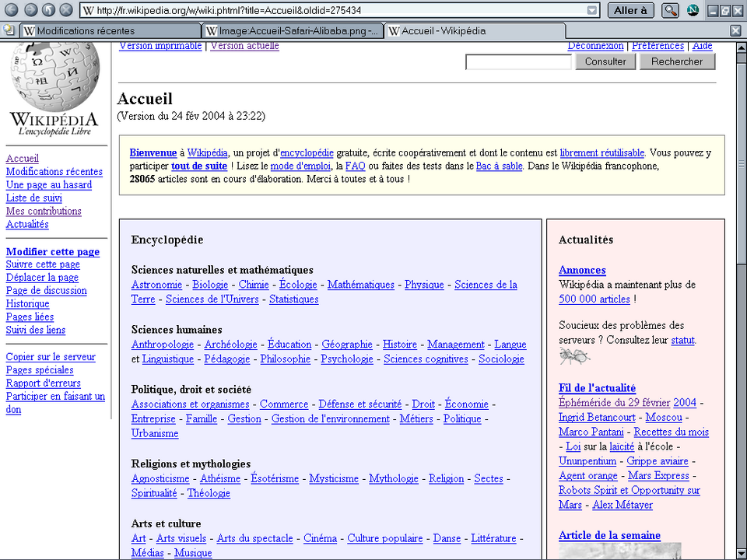Click 'Suivre cette page' link
The width and height of the screenshot is (747, 560).
43,264
